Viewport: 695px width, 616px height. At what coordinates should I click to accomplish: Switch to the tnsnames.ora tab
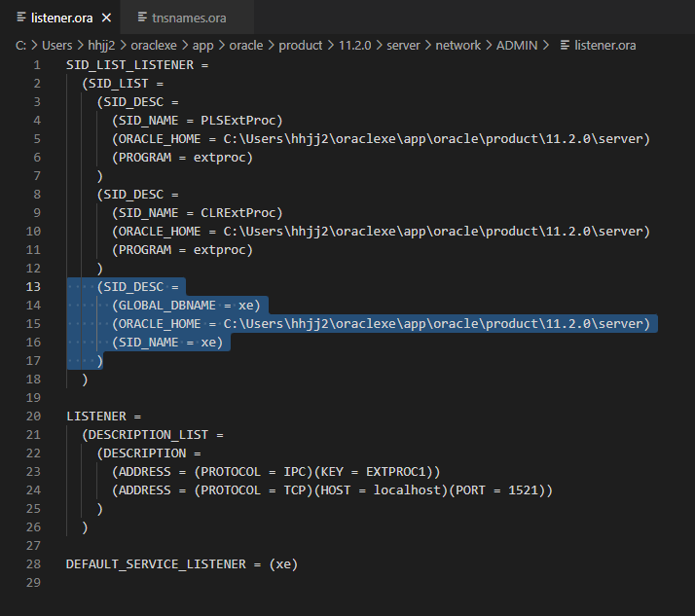click(x=189, y=18)
